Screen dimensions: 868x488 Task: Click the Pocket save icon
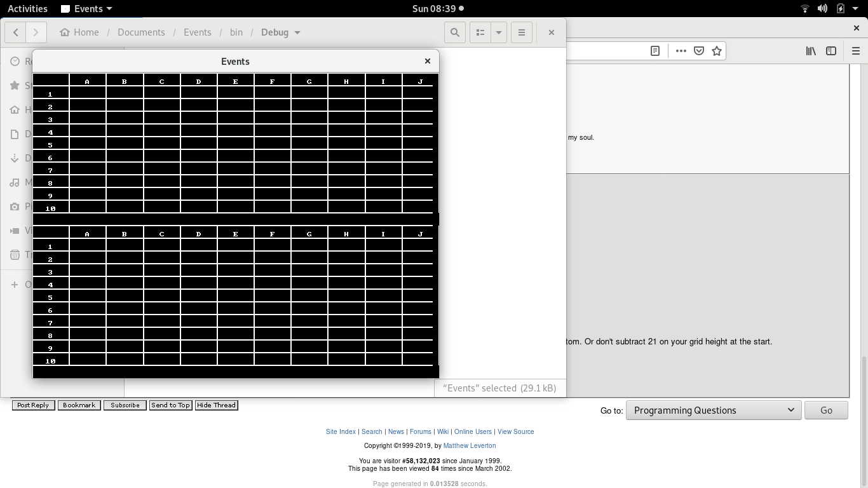click(699, 51)
